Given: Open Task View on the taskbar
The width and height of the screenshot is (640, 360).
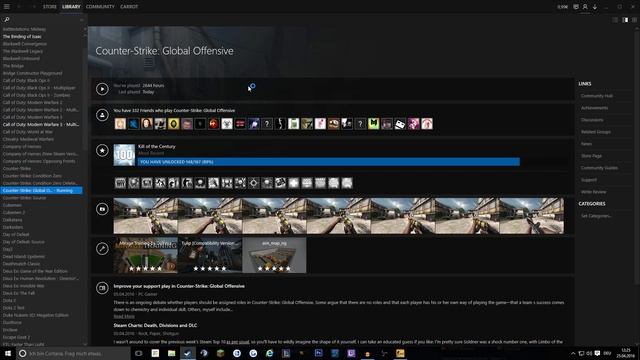Looking at the screenshot, I should point(139,353).
